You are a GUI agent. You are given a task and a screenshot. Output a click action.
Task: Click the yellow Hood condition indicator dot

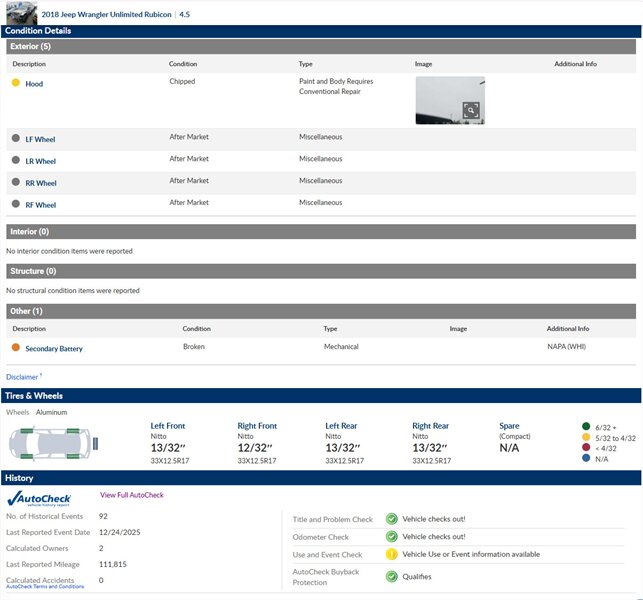point(16,83)
